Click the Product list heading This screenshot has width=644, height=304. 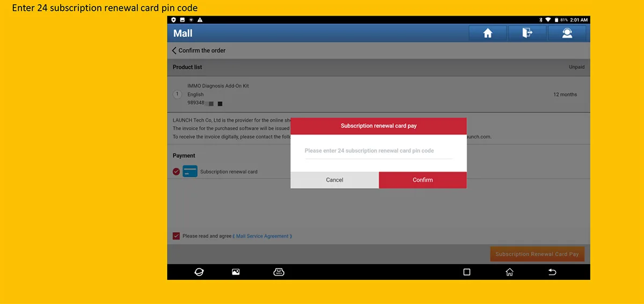pos(187,67)
